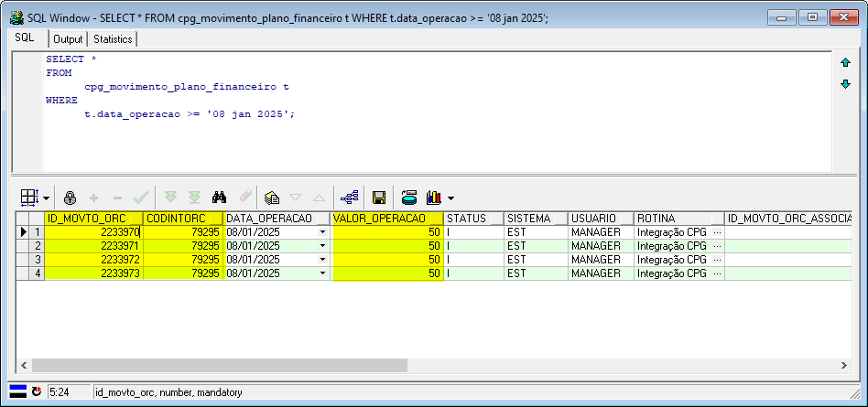This screenshot has height=407, width=868.
Task: Click the next record down triangle
Action: tap(296, 197)
